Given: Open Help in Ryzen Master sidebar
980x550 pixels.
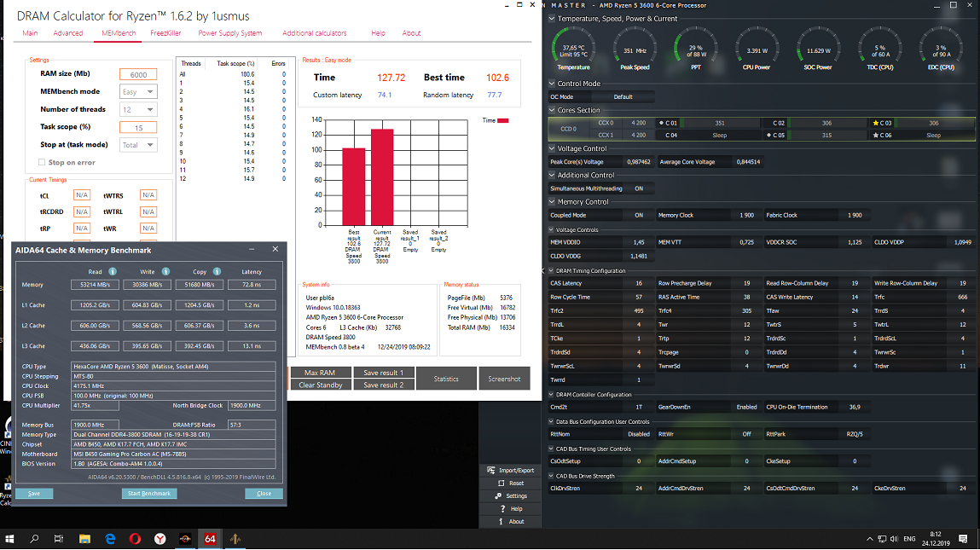Looking at the screenshot, I should click(x=511, y=509).
